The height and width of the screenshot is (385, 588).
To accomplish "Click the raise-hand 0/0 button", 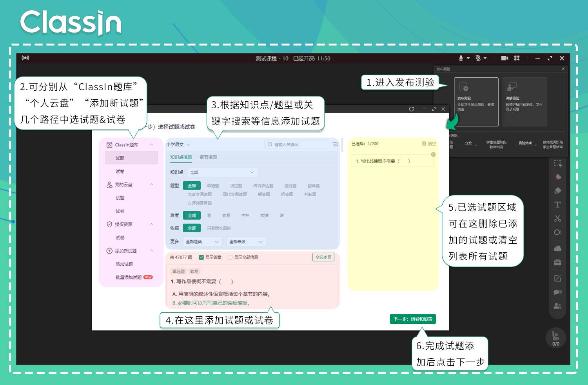I will pos(556,338).
